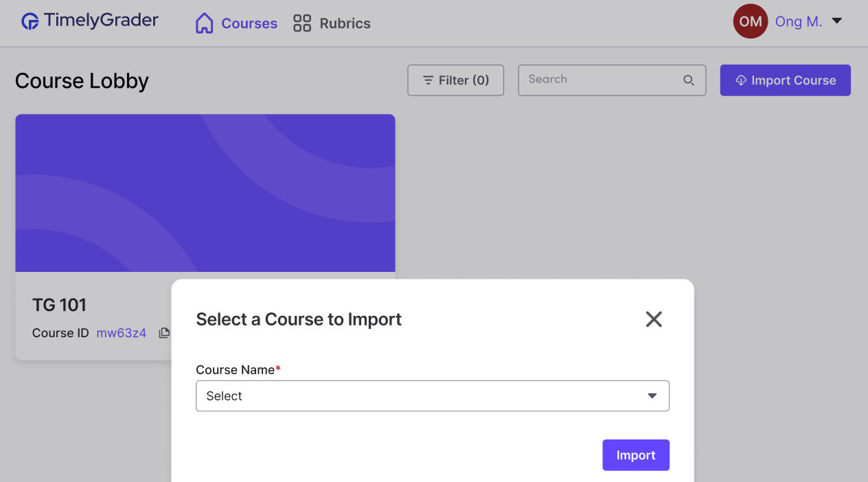
Task: Click the filter lines icon
Action: tap(428, 80)
